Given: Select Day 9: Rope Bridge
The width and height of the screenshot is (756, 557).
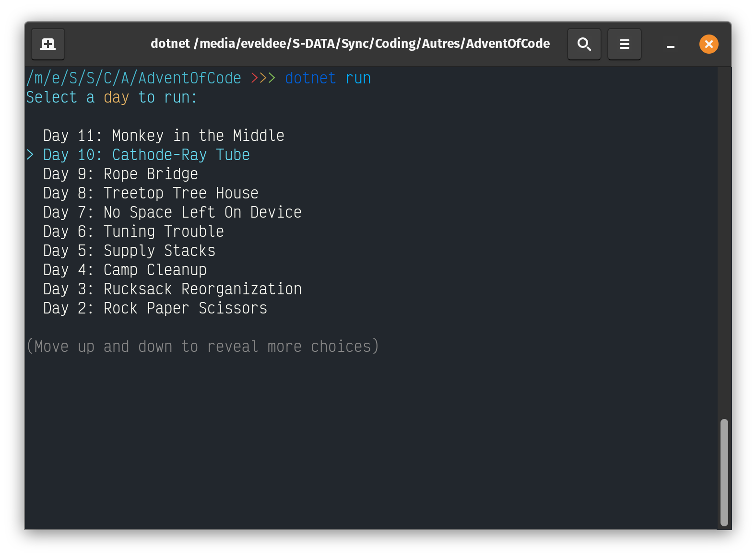Looking at the screenshot, I should [x=120, y=174].
